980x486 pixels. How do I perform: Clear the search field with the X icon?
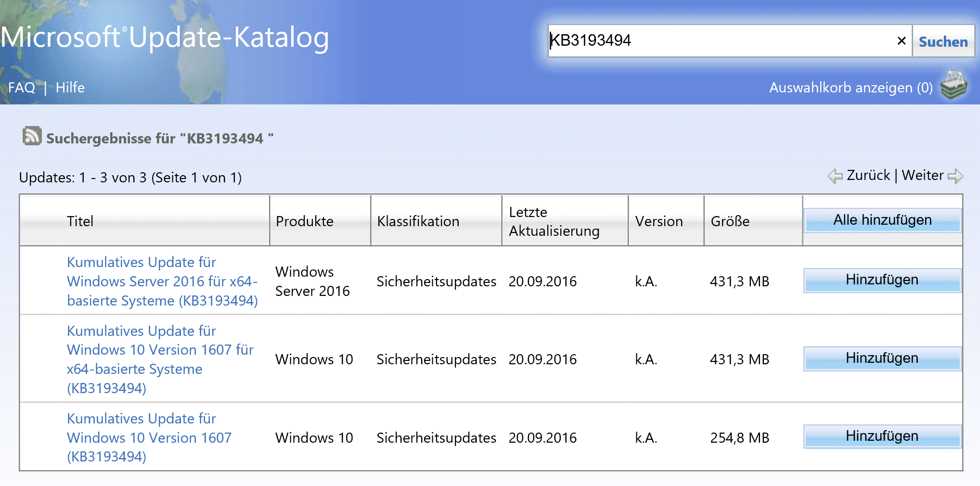902,41
